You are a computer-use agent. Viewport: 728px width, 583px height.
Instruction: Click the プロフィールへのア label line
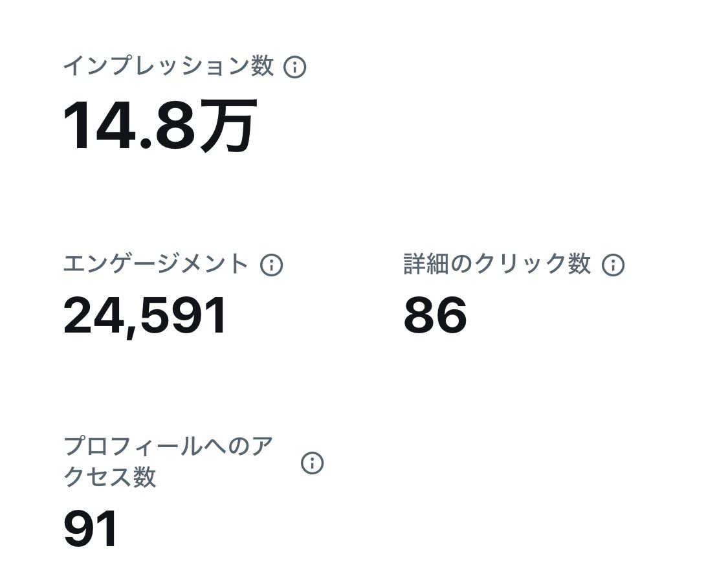168,446
